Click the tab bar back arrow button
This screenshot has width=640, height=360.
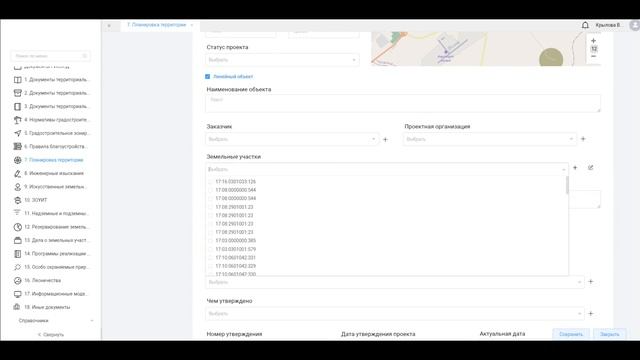tap(109, 26)
